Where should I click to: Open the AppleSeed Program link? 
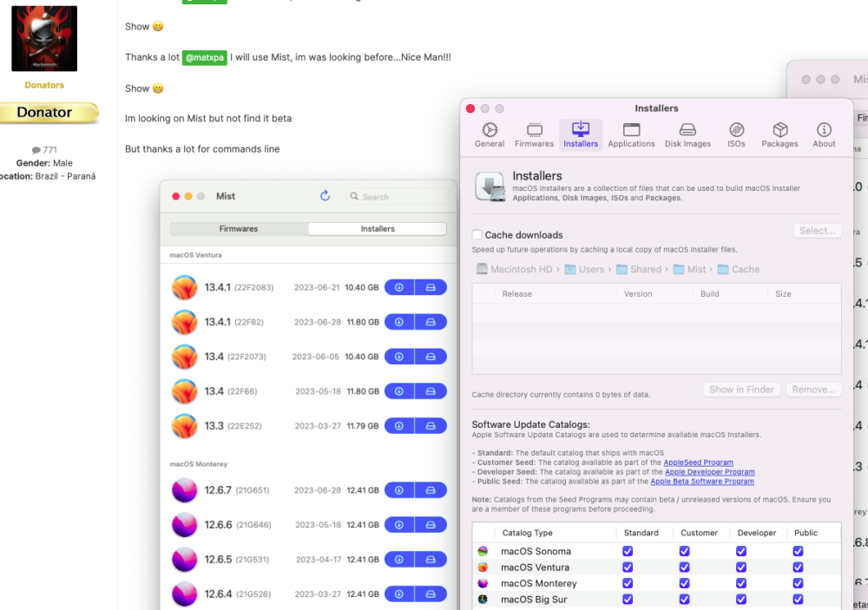click(698, 462)
